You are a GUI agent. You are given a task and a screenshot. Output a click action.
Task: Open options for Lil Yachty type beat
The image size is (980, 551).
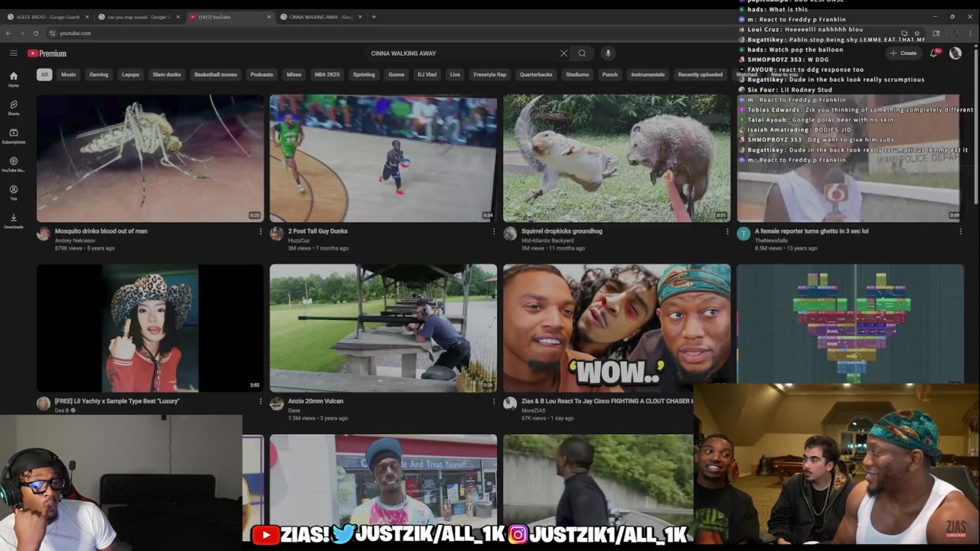point(260,401)
